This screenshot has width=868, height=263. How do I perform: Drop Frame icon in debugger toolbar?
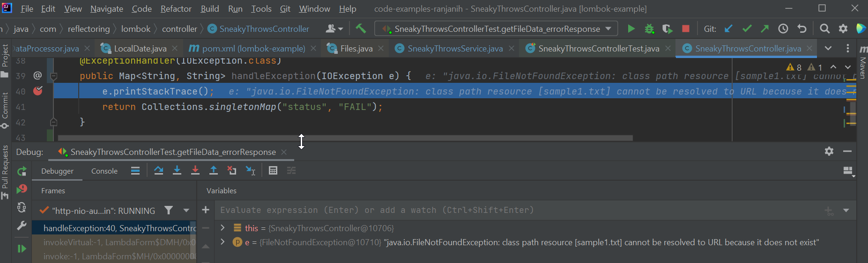pyautogui.click(x=232, y=171)
